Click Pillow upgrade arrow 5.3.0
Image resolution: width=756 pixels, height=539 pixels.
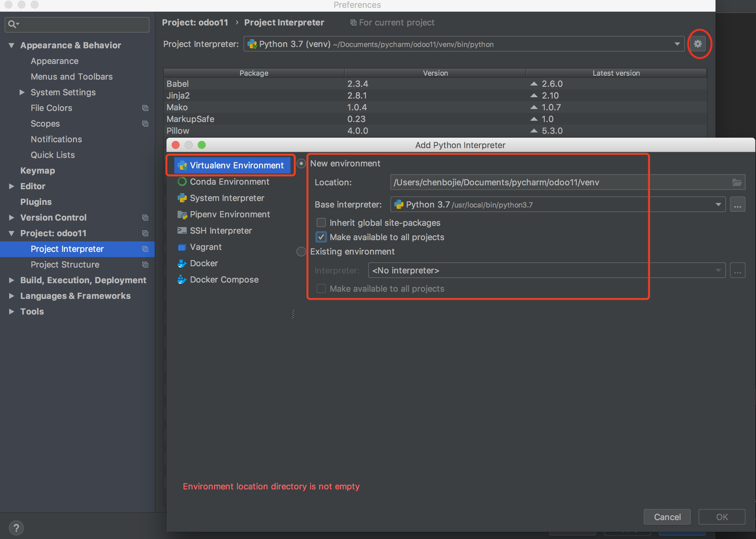click(534, 131)
